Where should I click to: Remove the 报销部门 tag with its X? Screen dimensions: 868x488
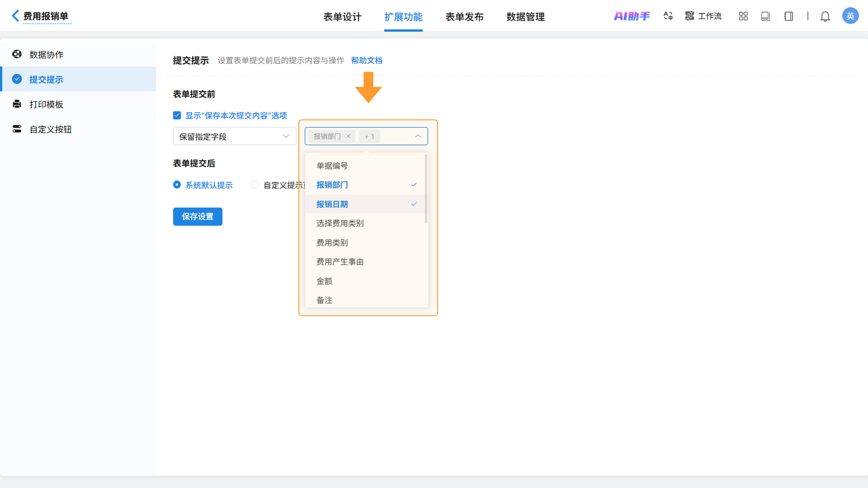pyautogui.click(x=348, y=136)
